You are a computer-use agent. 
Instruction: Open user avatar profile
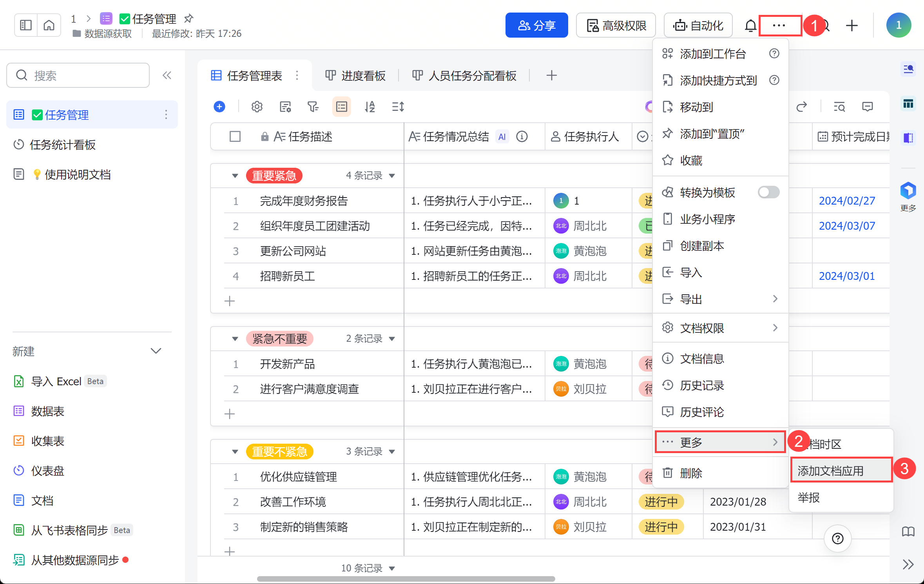tap(899, 25)
